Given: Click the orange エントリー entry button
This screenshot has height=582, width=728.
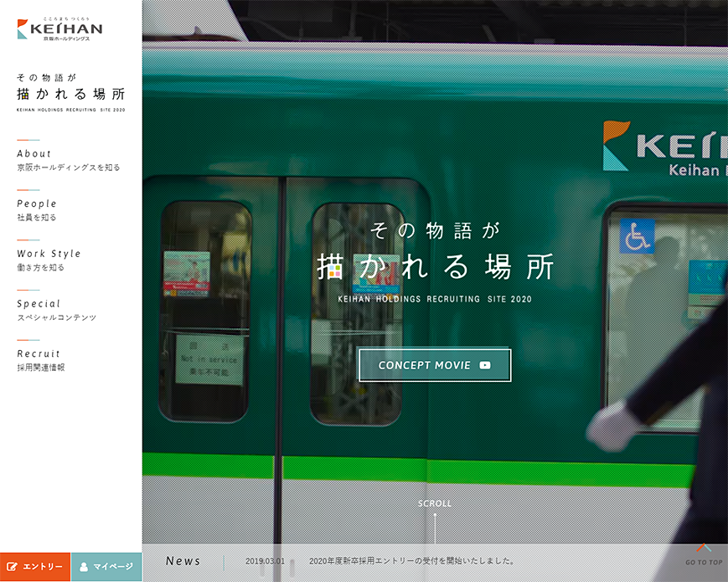Looking at the screenshot, I should pyautogui.click(x=34, y=566).
